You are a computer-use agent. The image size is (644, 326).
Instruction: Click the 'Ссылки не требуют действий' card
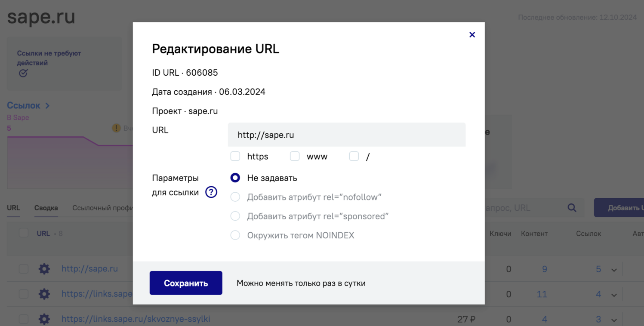click(64, 63)
